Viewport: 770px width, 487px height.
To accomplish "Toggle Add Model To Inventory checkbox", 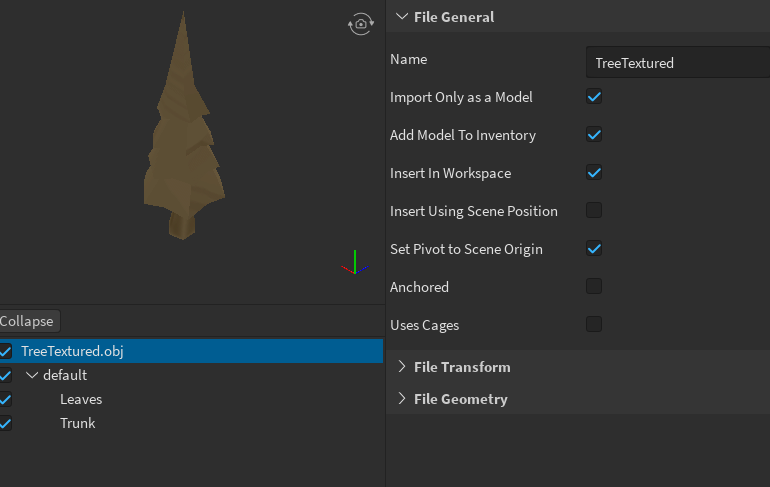I will pos(594,135).
